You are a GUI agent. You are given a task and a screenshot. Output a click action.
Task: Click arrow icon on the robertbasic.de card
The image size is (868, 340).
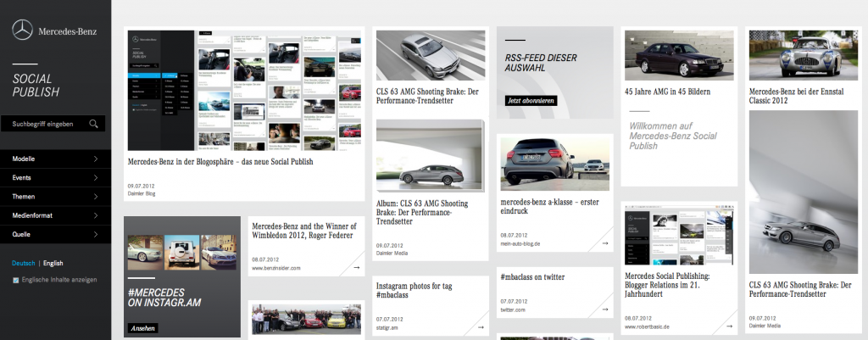click(729, 326)
